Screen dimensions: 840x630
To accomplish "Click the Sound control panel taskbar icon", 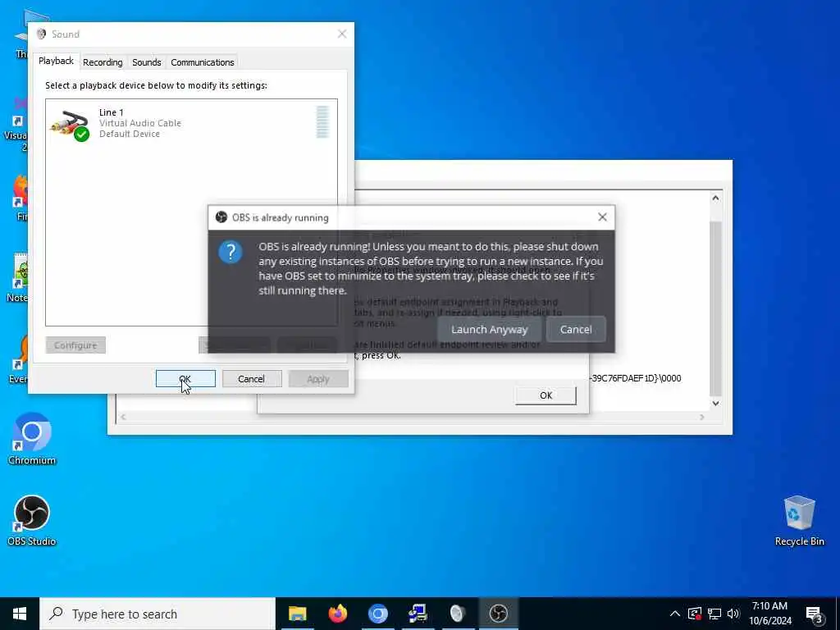I will click(x=458, y=614).
